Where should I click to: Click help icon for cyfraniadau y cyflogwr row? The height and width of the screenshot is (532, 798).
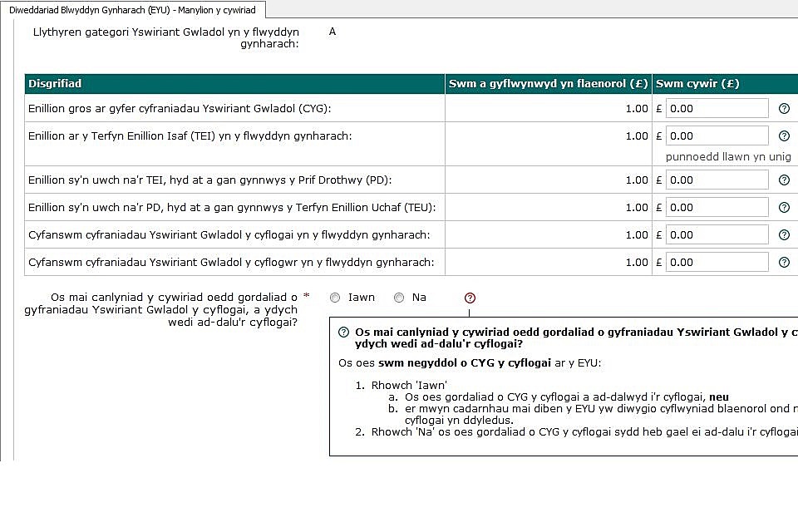784,263
